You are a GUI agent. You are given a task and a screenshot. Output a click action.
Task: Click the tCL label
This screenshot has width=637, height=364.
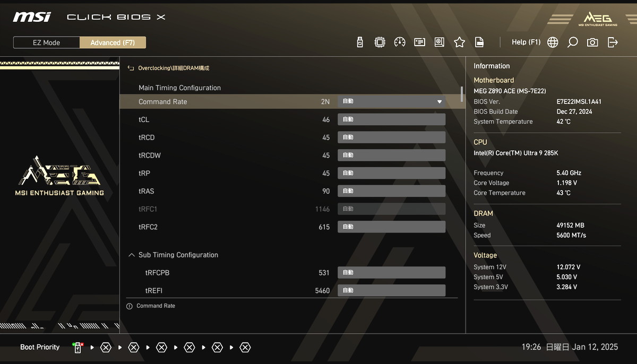pyautogui.click(x=144, y=120)
